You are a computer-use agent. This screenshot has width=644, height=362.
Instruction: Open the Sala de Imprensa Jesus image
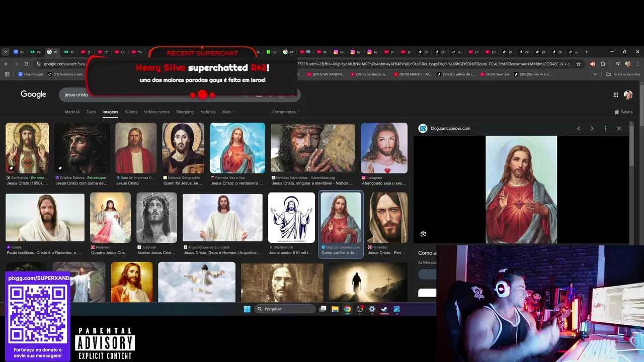pos(136,148)
